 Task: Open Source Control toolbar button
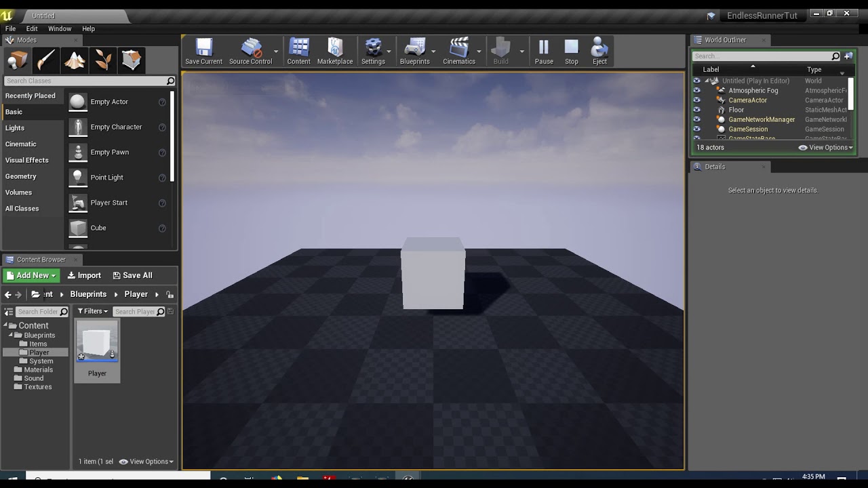[250, 52]
